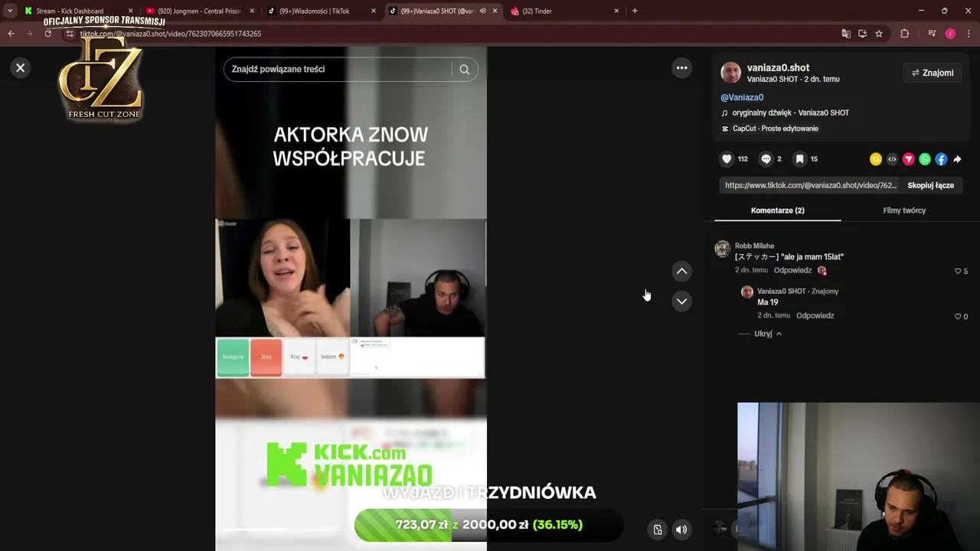Switch to Jongmen - Central Prison tab

(x=199, y=11)
